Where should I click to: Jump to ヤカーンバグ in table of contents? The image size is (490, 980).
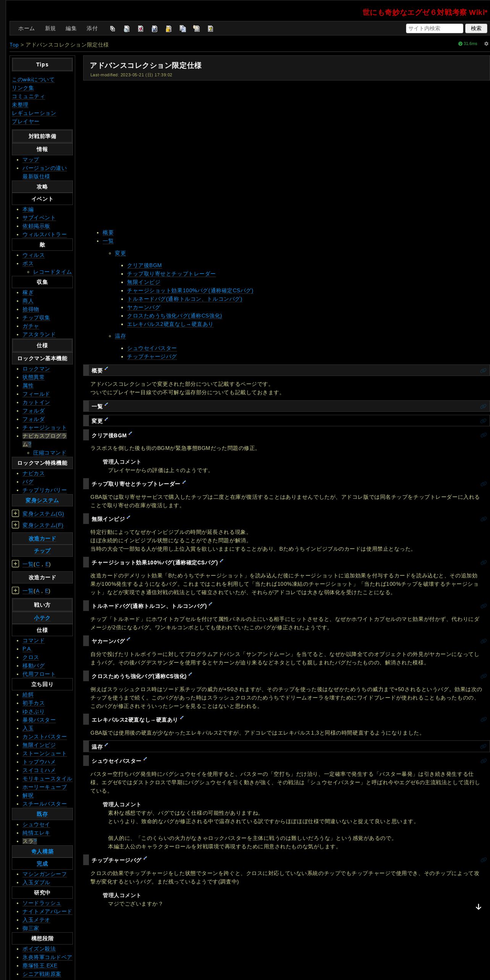pyautogui.click(x=143, y=308)
